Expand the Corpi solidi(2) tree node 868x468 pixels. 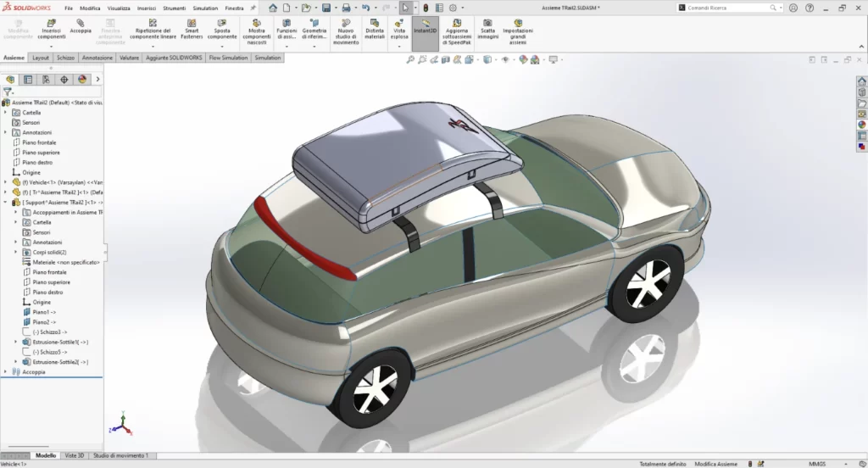pyautogui.click(x=16, y=252)
